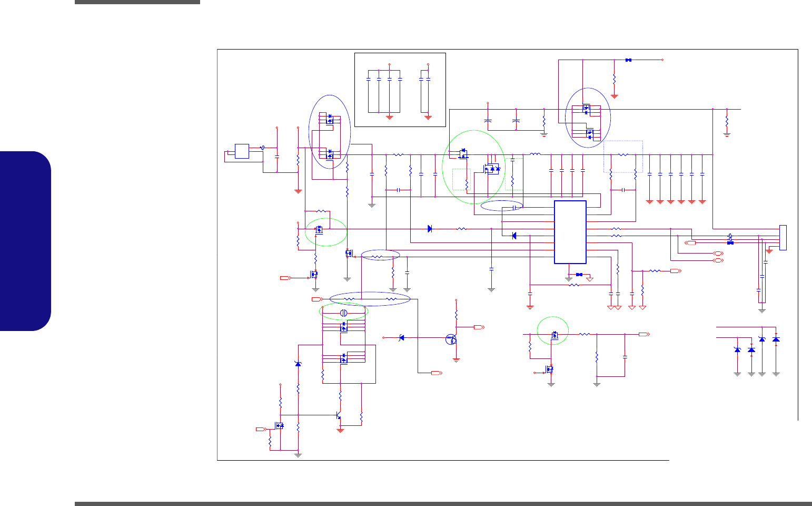Image resolution: width=812 pixels, height=506 pixels.
Task: Click the lower bidirectional port symbol near connector
Action: tap(717, 260)
